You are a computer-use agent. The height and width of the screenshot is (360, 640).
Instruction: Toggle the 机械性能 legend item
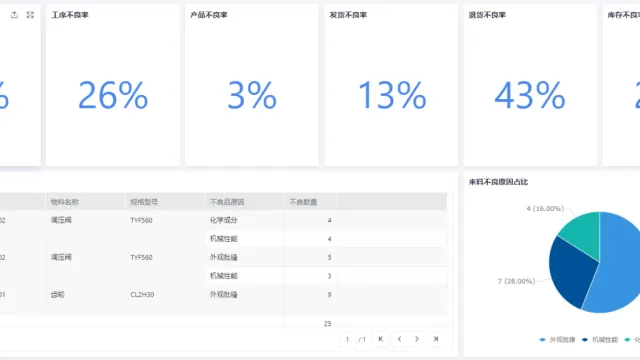click(x=600, y=340)
